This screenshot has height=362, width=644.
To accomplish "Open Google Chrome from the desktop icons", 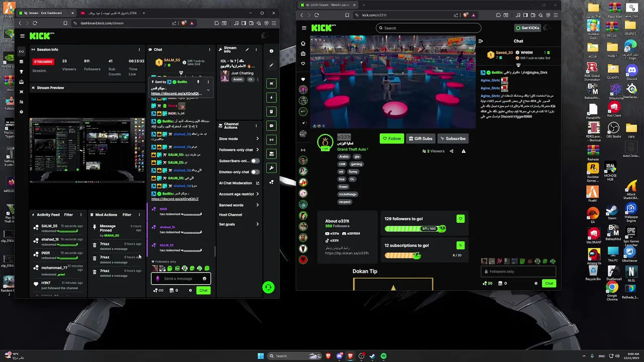I will 612,291.
